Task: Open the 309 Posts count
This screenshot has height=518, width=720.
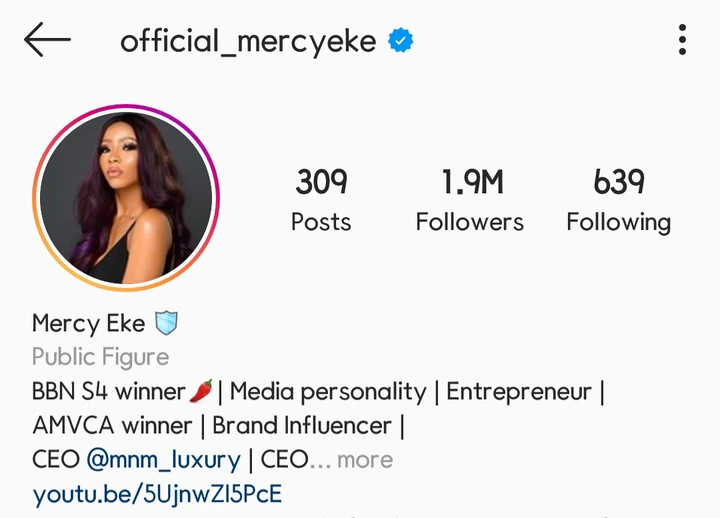Action: coord(321,199)
